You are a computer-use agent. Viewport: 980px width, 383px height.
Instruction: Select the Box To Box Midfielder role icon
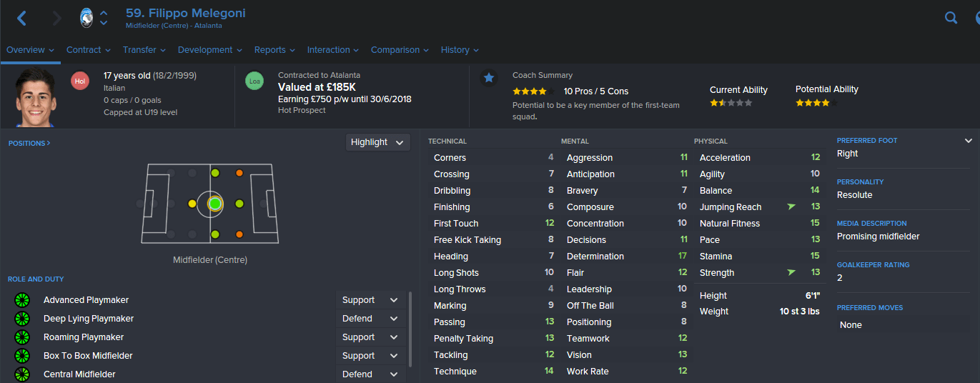pos(22,356)
